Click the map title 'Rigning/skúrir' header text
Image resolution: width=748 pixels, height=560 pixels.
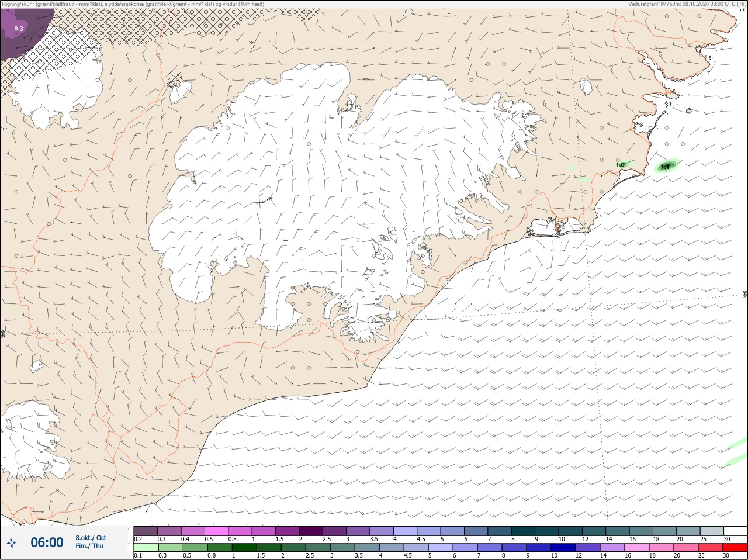pyautogui.click(x=133, y=4)
